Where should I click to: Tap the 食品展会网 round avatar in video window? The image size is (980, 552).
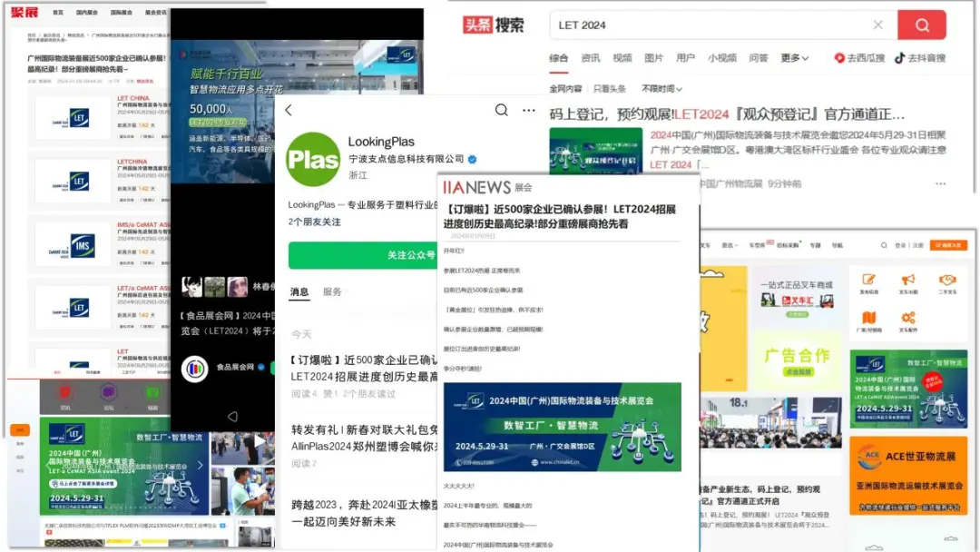[194, 369]
